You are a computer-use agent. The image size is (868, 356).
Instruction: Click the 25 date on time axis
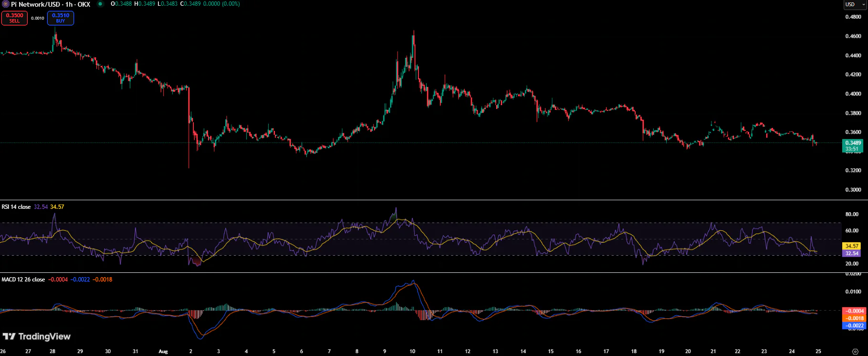point(818,351)
